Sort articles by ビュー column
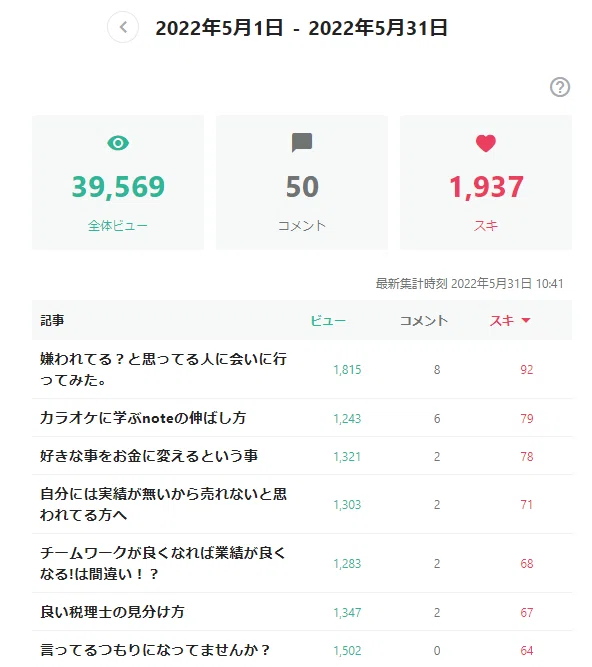 pos(328,320)
